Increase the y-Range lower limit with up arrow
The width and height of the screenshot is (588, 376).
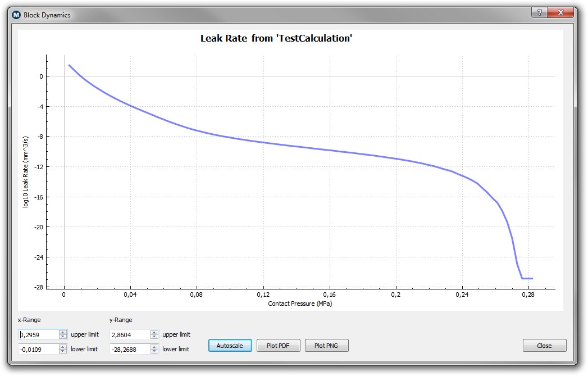154,346
